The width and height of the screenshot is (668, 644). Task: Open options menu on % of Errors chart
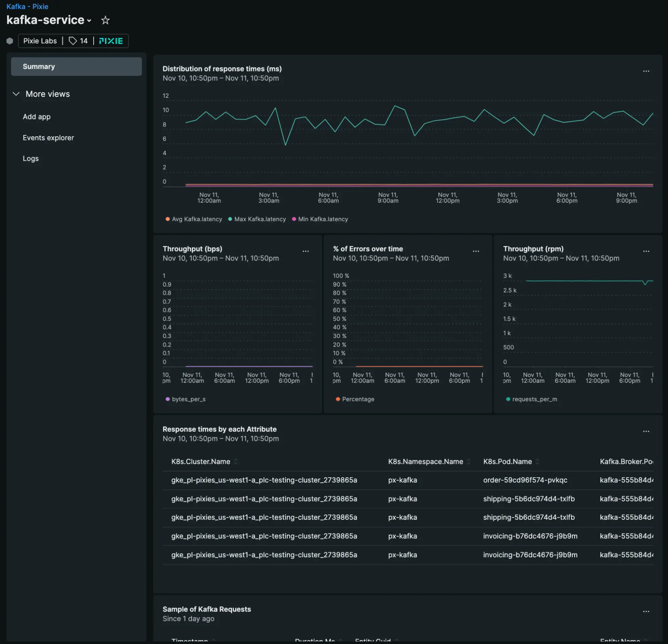476,251
